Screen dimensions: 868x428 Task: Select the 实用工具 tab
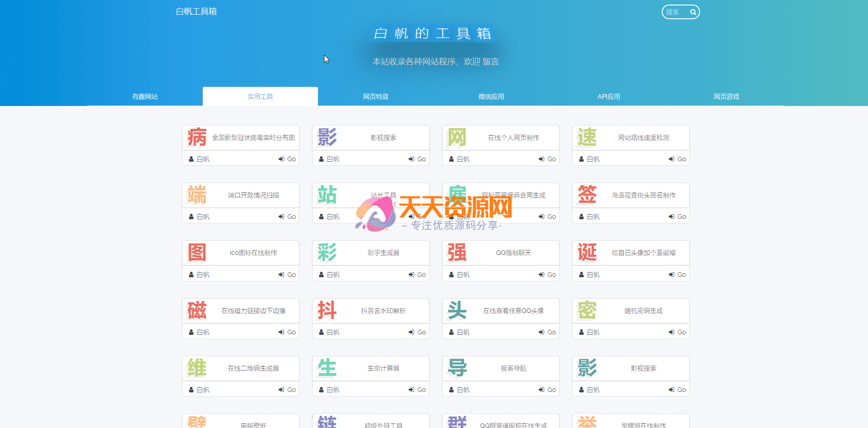pos(260,96)
